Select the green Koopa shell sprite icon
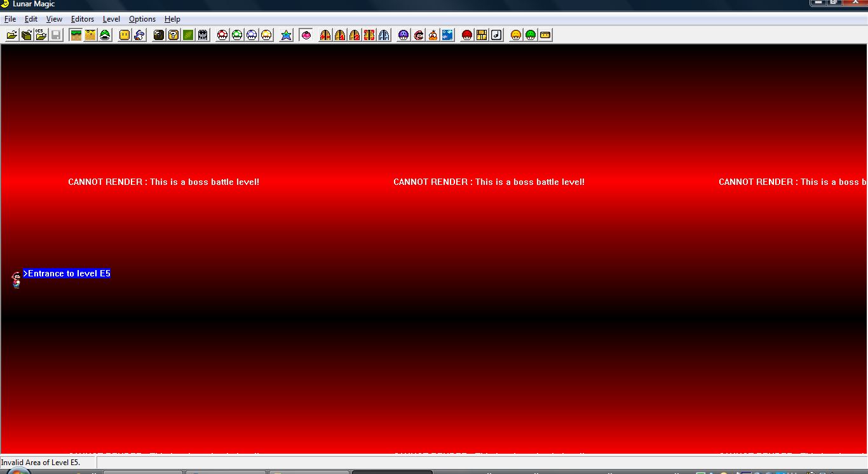The image size is (868, 474). (105, 35)
